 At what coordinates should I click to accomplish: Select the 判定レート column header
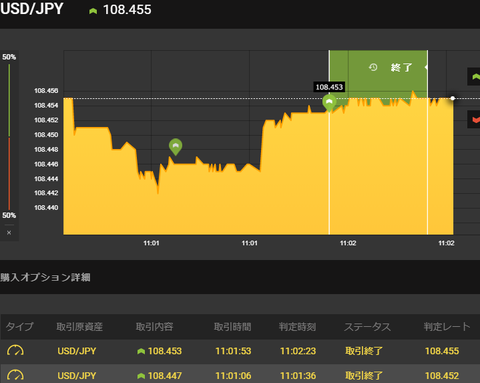tap(447, 326)
